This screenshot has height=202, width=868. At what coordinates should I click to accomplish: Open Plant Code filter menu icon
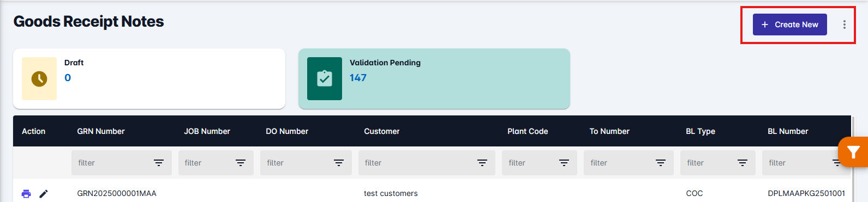pos(564,163)
